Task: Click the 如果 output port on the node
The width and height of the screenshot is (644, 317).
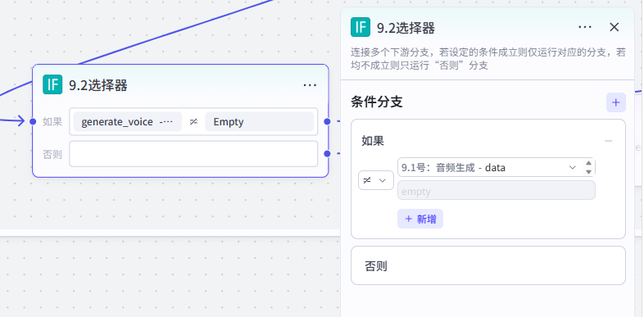Action: point(327,121)
